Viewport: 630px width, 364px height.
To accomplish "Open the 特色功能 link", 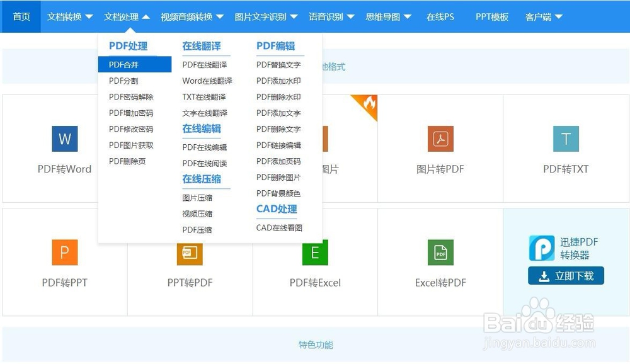I will 315,345.
